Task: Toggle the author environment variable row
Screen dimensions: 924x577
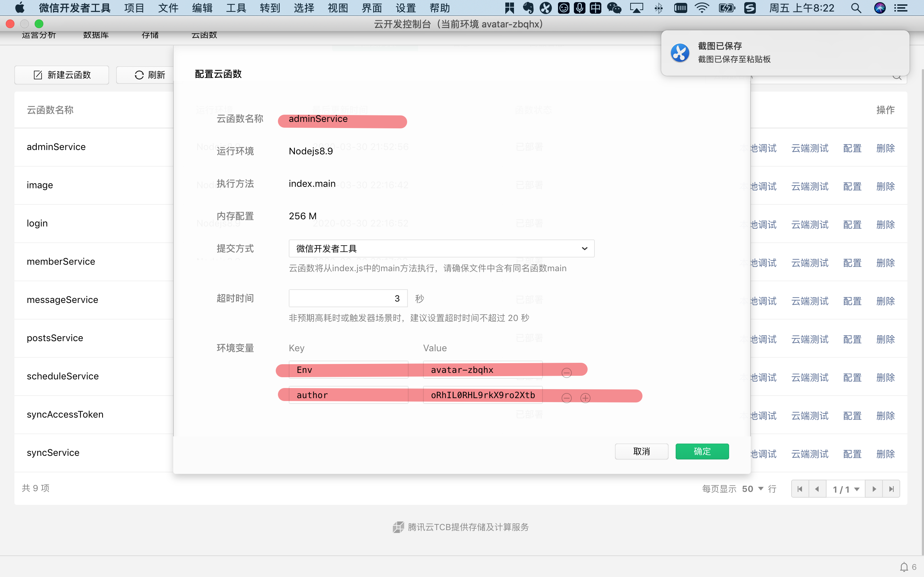Action: pos(567,396)
